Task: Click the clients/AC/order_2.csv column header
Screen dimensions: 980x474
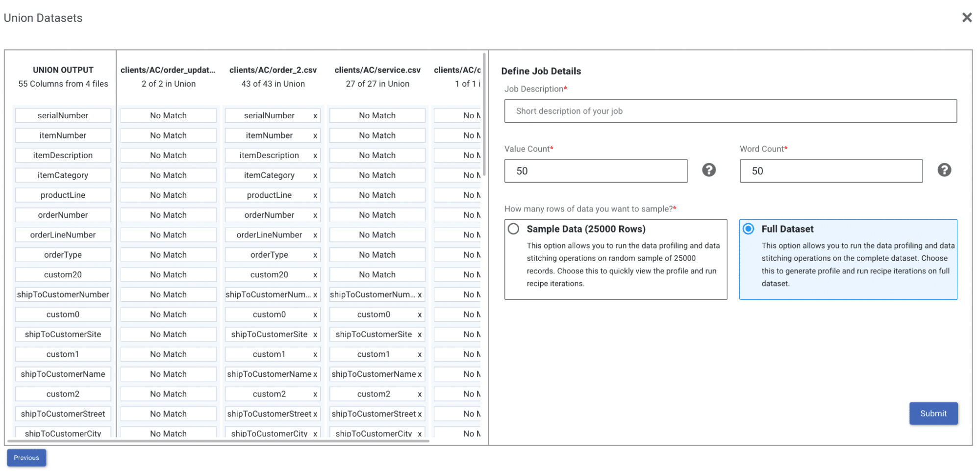Action: coord(273,70)
